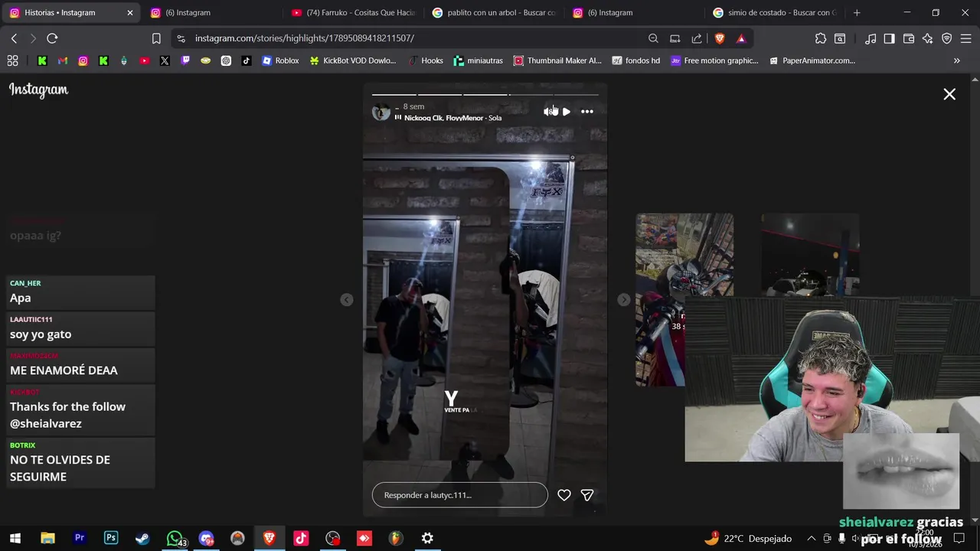Image resolution: width=980 pixels, height=551 pixels.
Task: Open Leo AI assistant icon
Action: [x=928, y=38]
